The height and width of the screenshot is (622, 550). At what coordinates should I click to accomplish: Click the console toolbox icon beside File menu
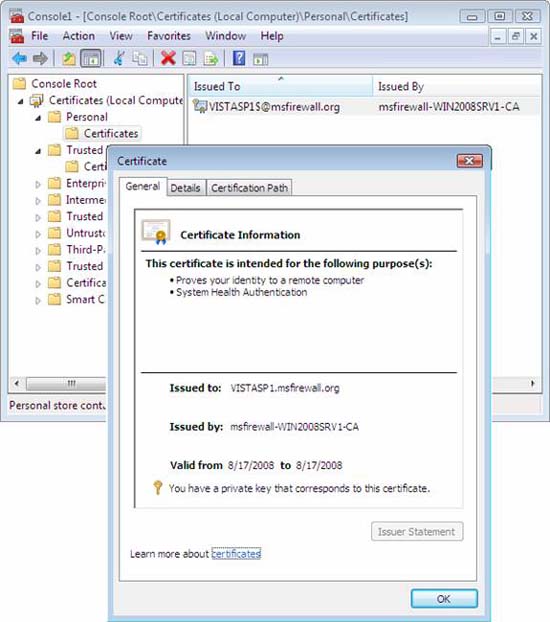pos(17,36)
